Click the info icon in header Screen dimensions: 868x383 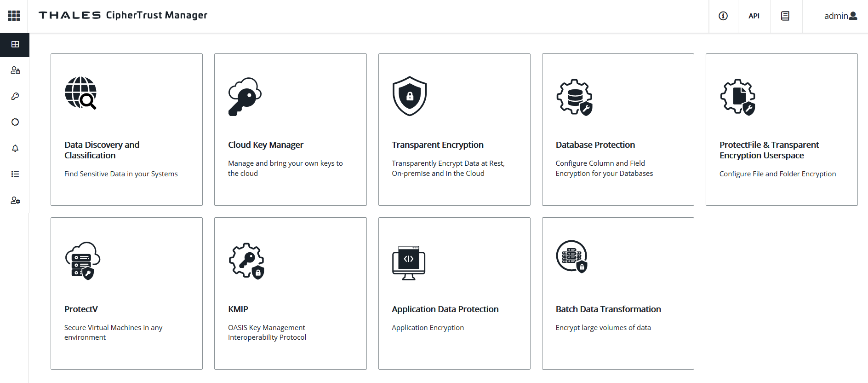click(723, 16)
